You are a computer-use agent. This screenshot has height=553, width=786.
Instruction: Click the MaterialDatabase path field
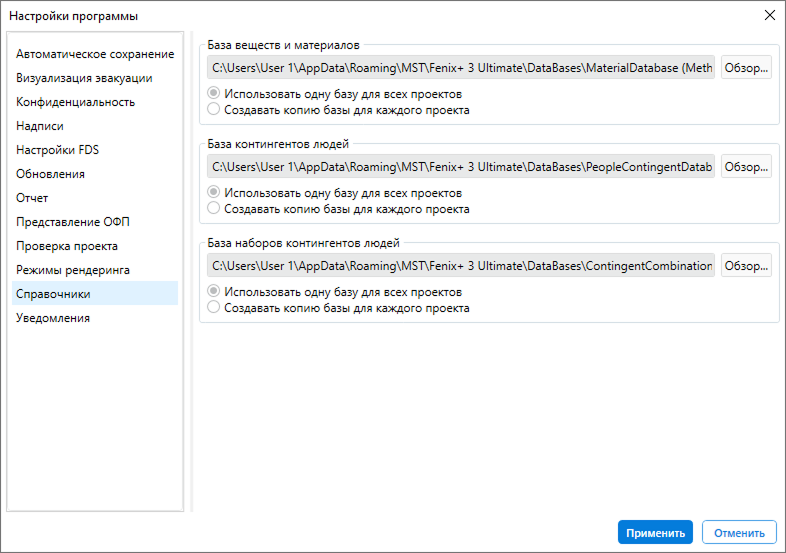pos(461,68)
